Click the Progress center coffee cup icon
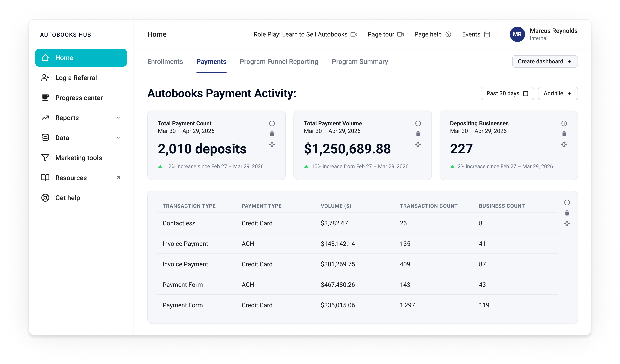This screenshot has height=364, width=620. point(45,98)
